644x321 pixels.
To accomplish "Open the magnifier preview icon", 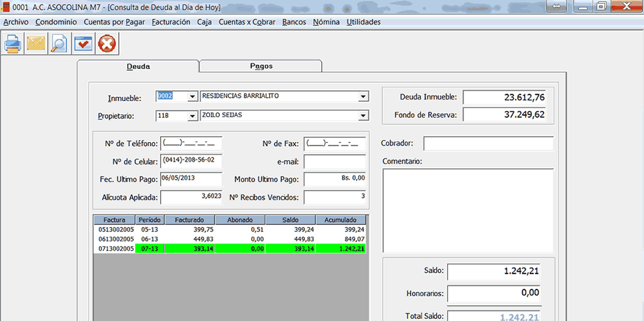I will pyautogui.click(x=59, y=44).
